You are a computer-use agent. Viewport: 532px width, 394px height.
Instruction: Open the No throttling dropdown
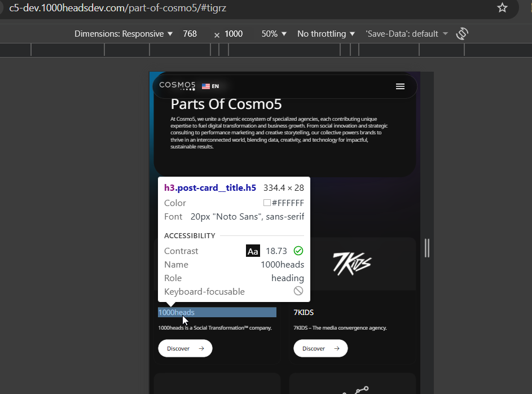[326, 34]
